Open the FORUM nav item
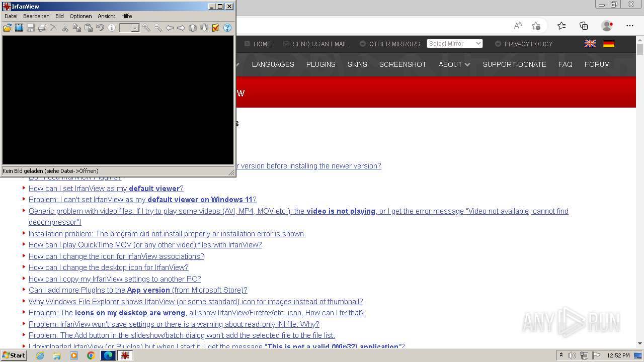644x362 pixels. click(x=597, y=64)
